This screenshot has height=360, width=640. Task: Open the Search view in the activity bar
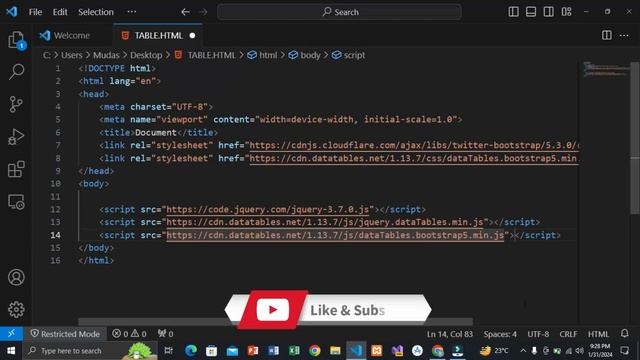(16, 72)
